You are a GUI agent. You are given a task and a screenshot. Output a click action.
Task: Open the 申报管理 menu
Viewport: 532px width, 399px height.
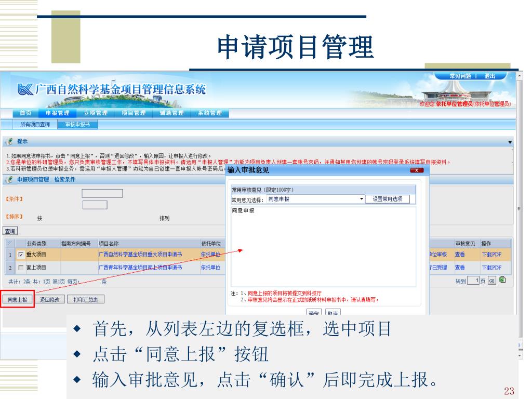point(57,113)
